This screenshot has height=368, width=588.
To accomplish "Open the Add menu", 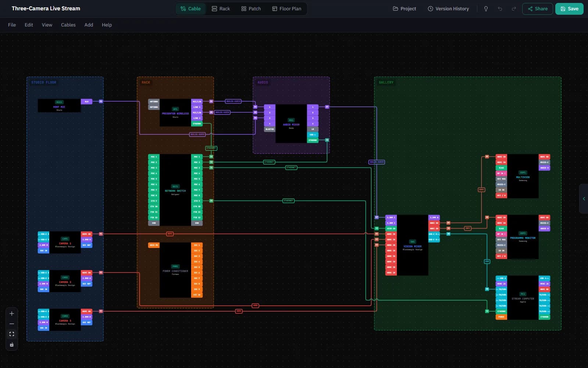I will tap(89, 25).
